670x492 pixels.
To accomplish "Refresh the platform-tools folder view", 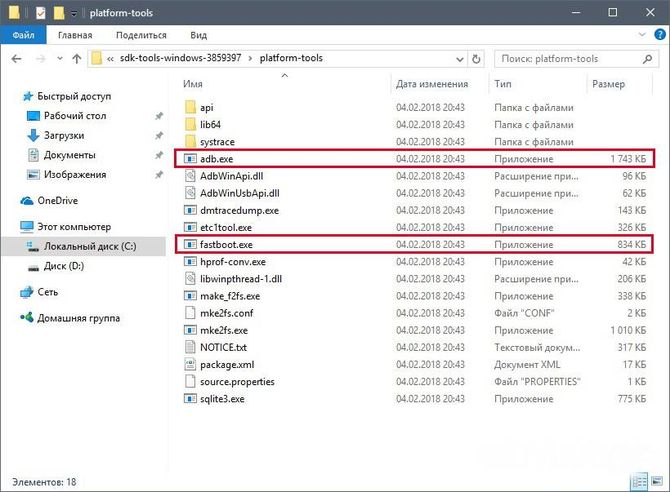I will 476,59.
